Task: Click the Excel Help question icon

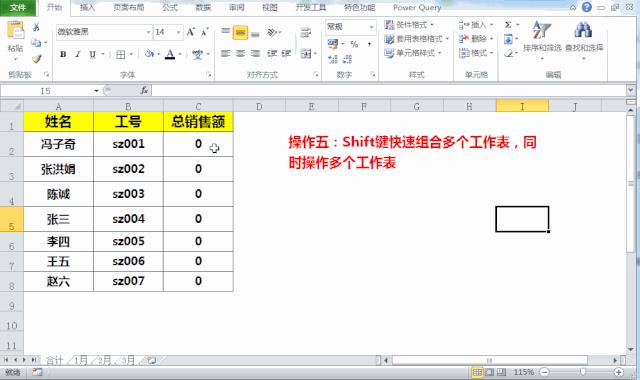Action: click(587, 7)
